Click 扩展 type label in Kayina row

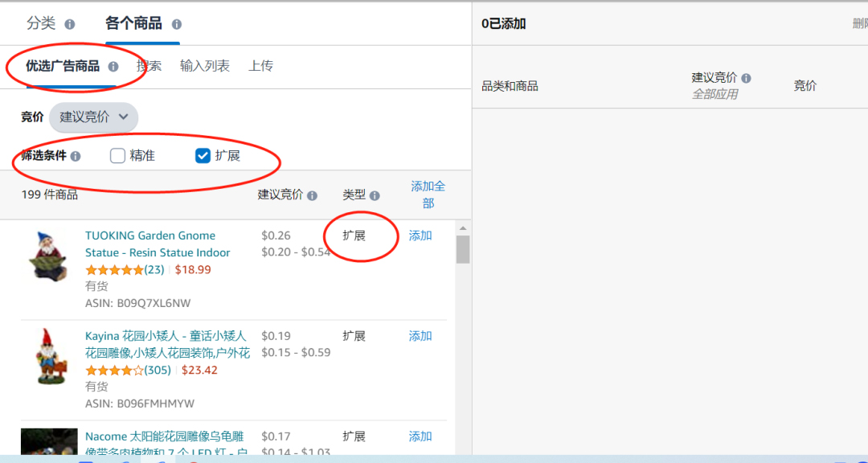click(x=354, y=336)
